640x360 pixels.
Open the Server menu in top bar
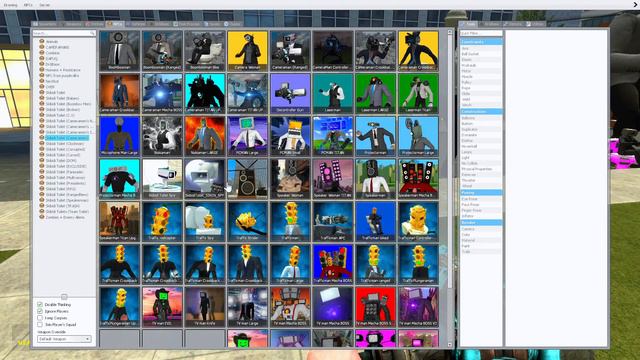tap(44, 5)
